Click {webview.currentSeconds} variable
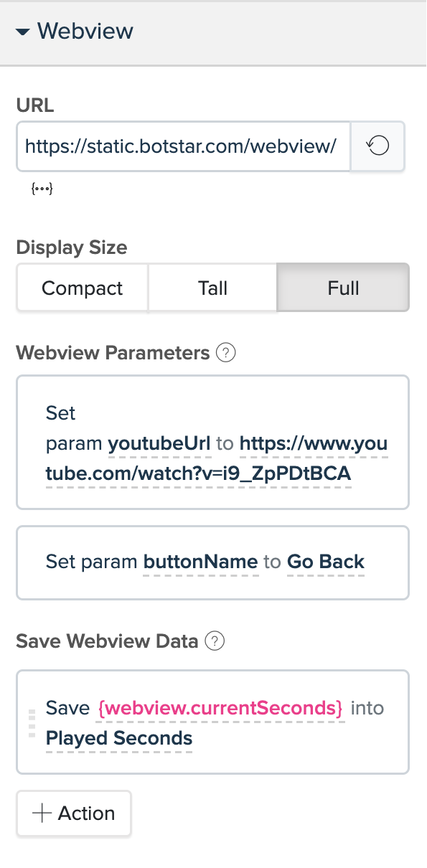This screenshot has width=427, height=868. pos(220,708)
